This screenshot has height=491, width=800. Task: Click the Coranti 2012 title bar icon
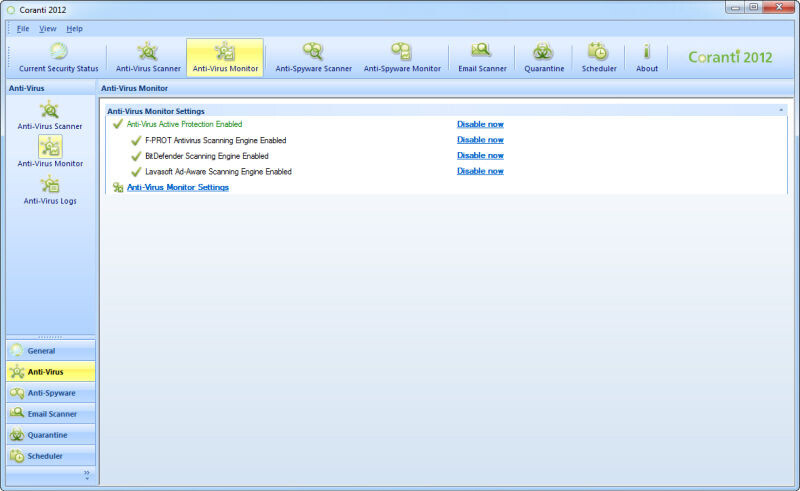[11, 10]
